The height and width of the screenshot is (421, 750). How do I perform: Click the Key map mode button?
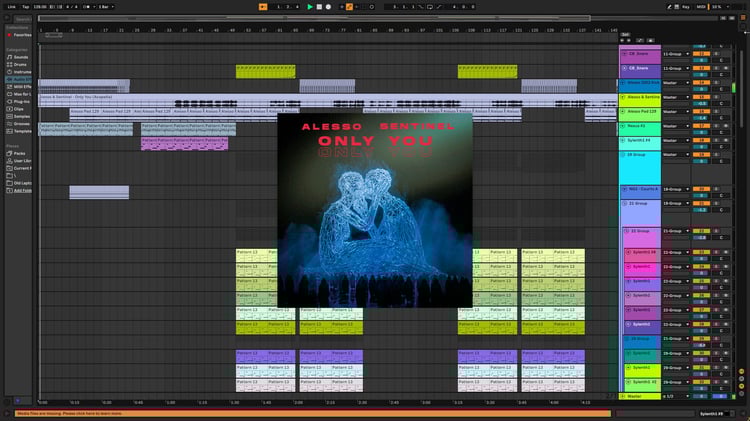pyautogui.click(x=685, y=7)
